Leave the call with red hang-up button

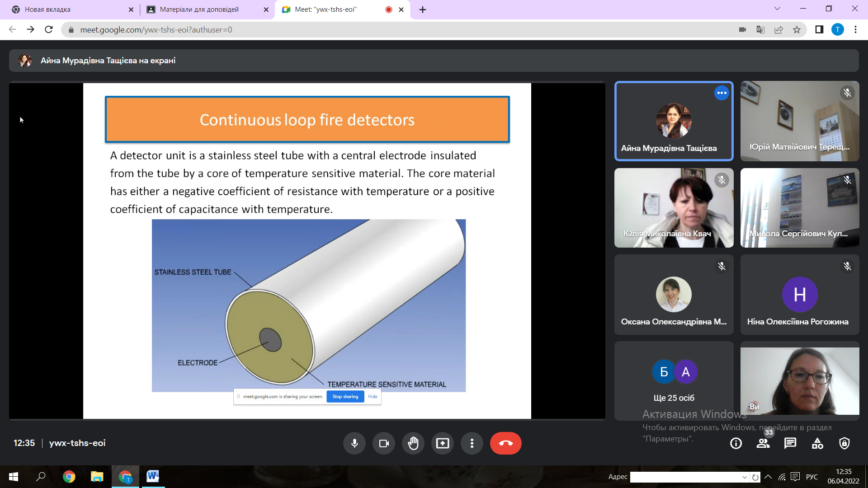505,443
